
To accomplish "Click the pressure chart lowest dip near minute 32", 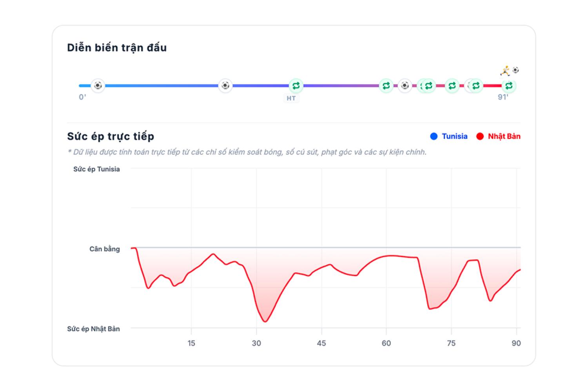I will pos(265,321).
